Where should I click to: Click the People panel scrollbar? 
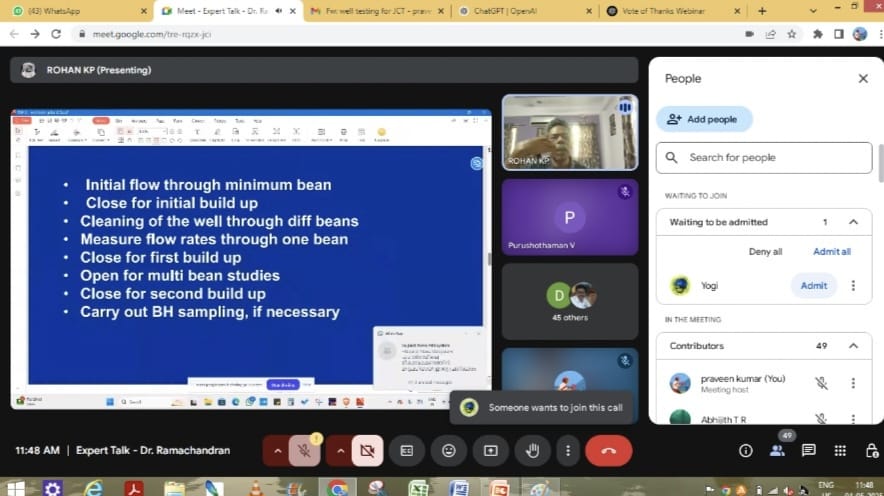tap(880, 165)
